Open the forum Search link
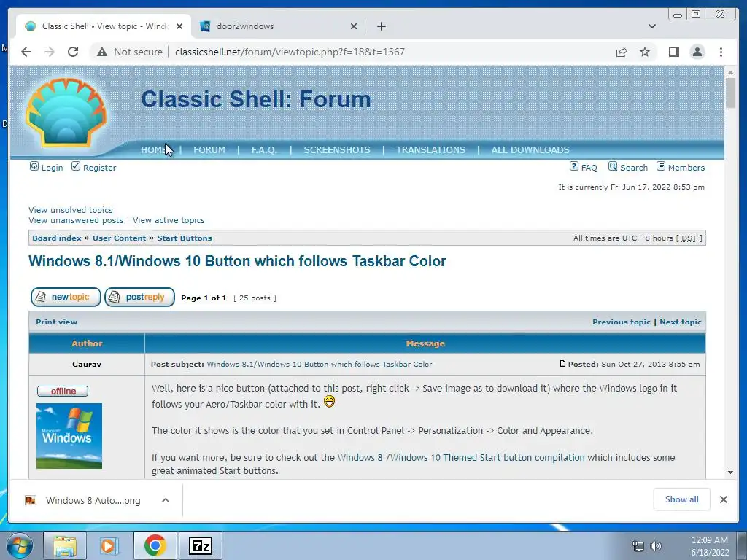The image size is (747, 560). (634, 168)
